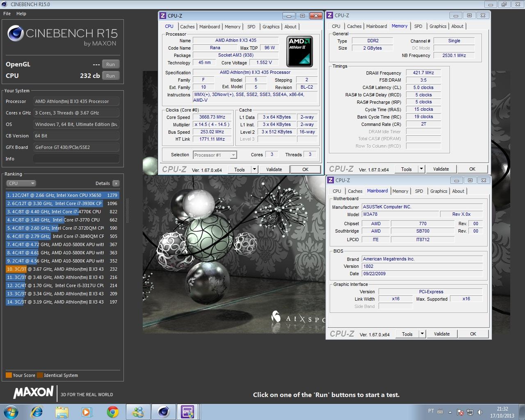525x420 pixels.
Task: Click the keyboard language bar icon
Action: click(440, 411)
